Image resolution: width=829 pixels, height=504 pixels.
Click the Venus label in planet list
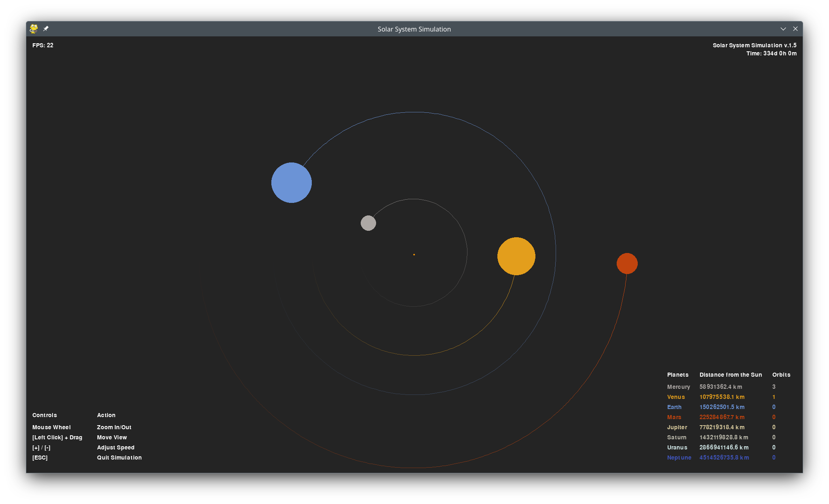(676, 397)
